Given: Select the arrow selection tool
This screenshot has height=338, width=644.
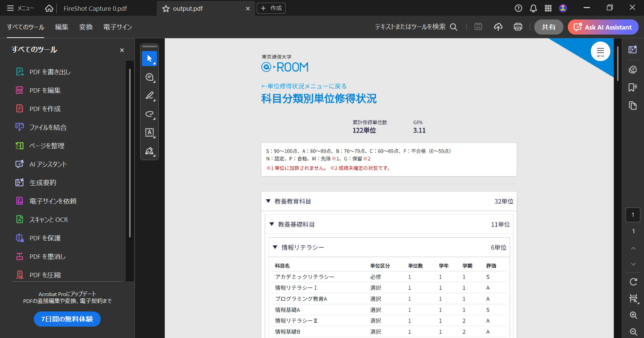Looking at the screenshot, I should click(149, 59).
